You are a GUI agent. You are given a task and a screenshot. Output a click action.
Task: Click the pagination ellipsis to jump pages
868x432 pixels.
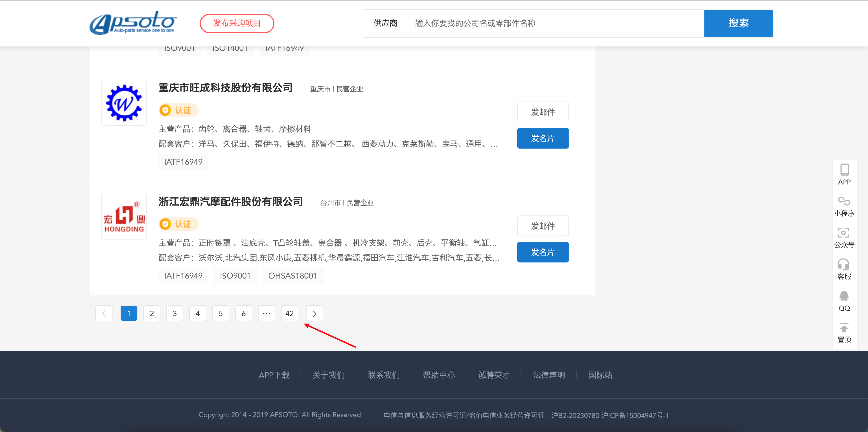(x=267, y=313)
